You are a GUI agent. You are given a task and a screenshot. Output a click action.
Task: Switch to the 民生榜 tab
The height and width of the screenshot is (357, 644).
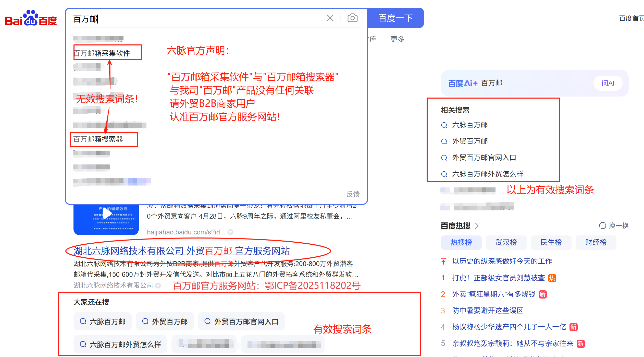click(551, 242)
